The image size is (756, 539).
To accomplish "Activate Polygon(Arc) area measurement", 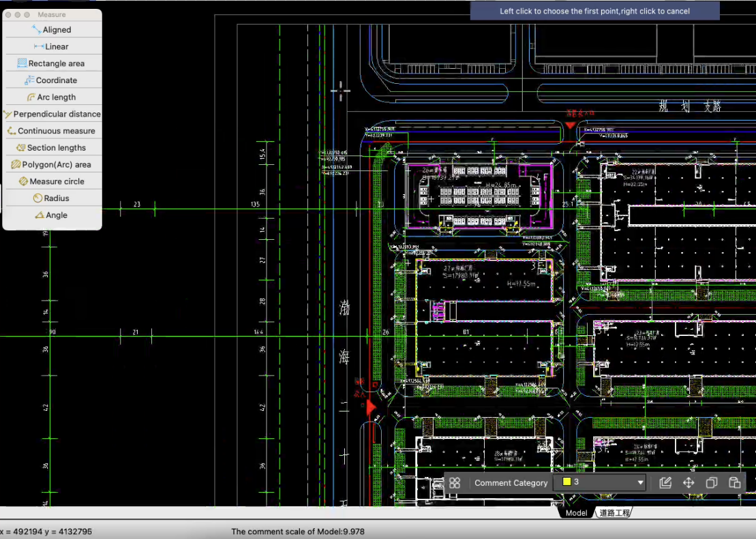I will 52,164.
